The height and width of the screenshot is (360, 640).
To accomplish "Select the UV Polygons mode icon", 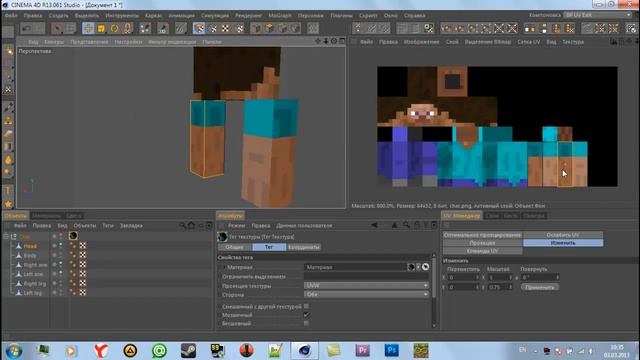I will click(x=199, y=28).
